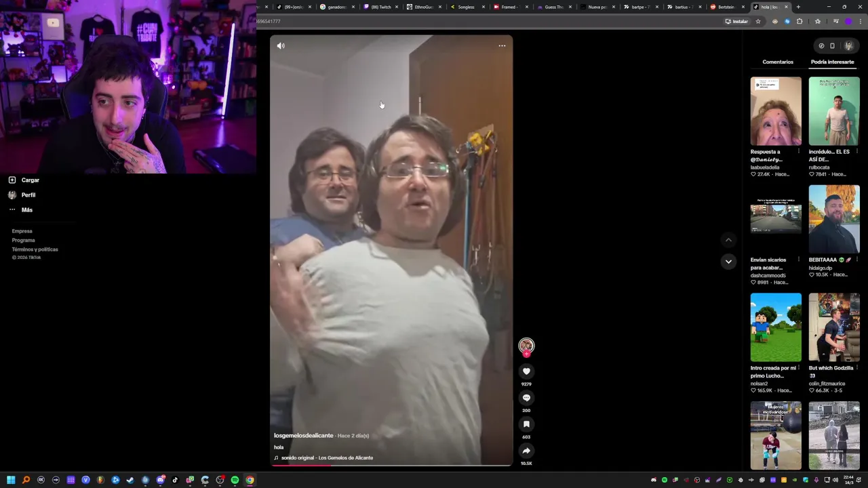Click the Instalar app button in address bar
Screen dimensions: 868x488
tap(736, 21)
